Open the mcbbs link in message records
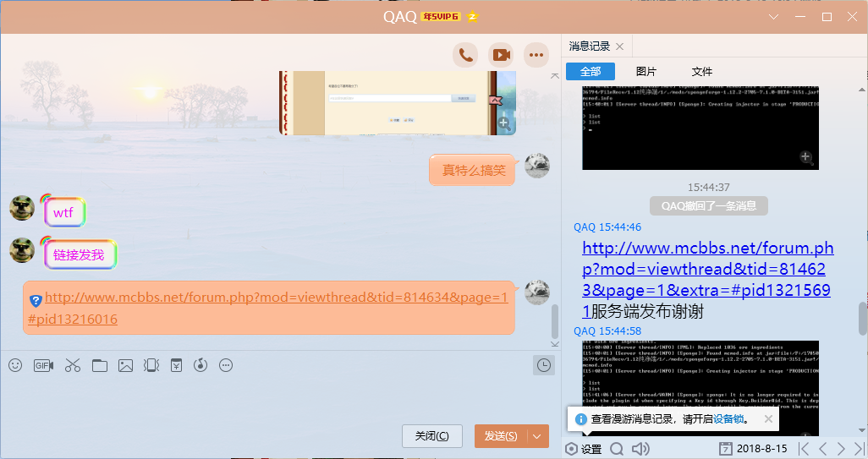 point(707,279)
